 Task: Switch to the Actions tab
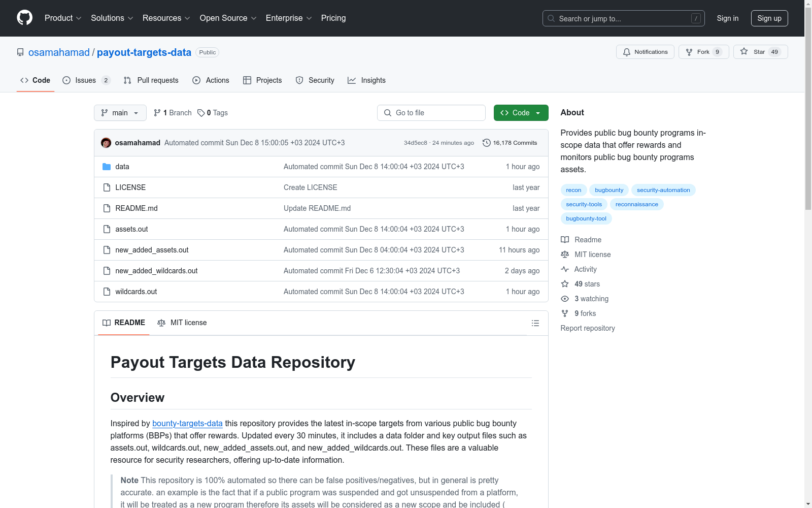[x=211, y=80]
